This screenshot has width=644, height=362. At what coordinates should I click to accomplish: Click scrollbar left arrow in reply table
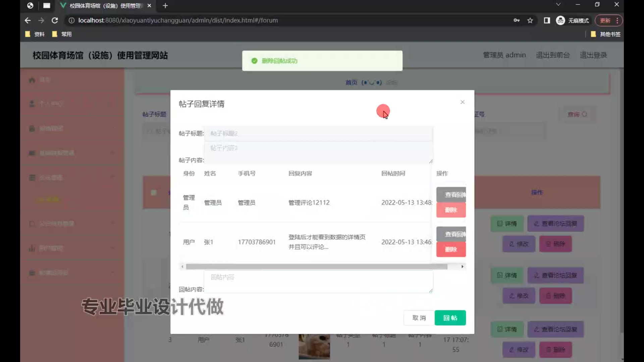[182, 266]
